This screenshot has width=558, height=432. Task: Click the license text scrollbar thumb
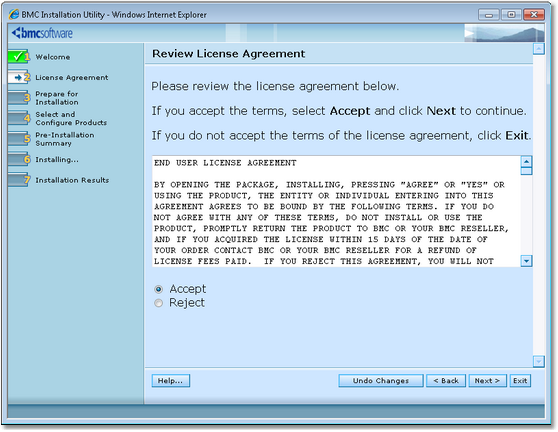526,171
